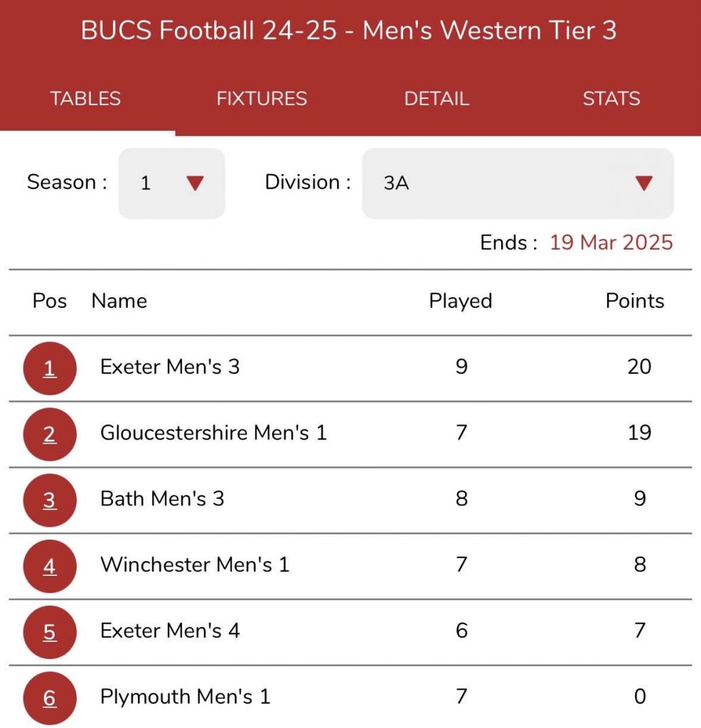Expand the Division 3A dropdown
Image resolution: width=701 pixels, height=728 pixels.
pyautogui.click(x=518, y=183)
